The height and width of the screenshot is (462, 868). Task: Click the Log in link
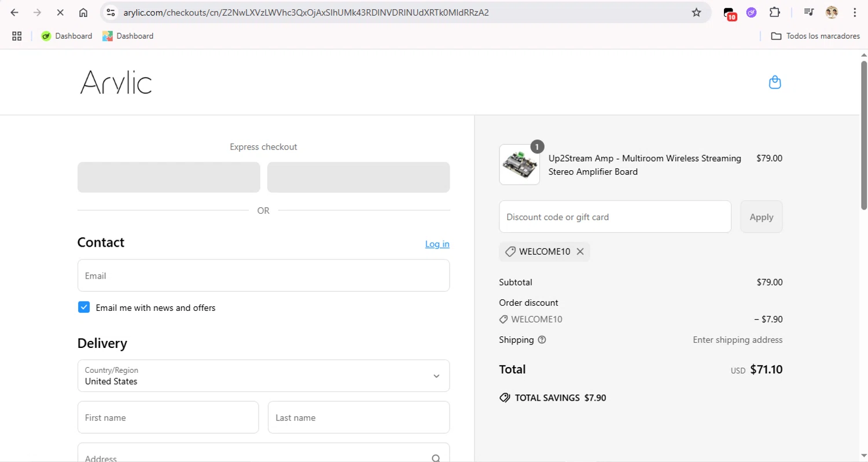pos(437,244)
